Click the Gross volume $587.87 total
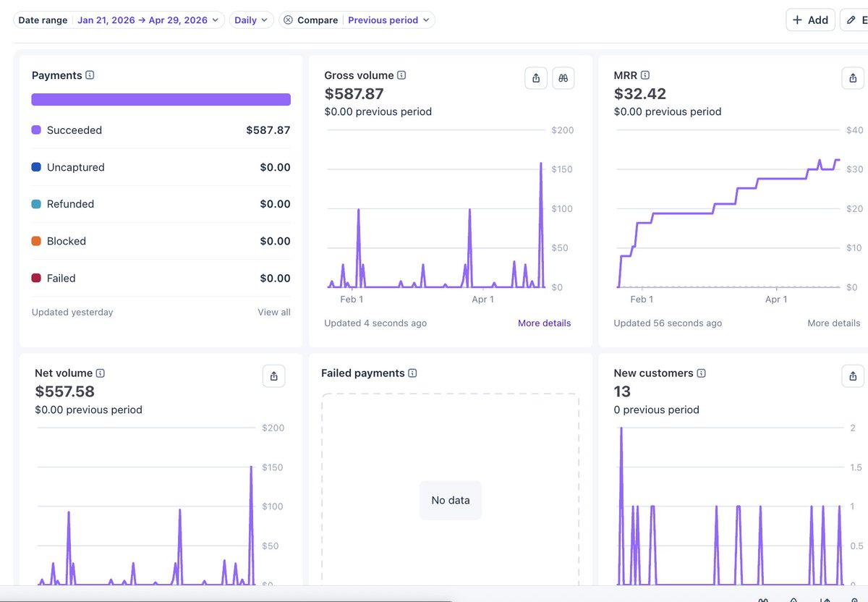 [354, 94]
